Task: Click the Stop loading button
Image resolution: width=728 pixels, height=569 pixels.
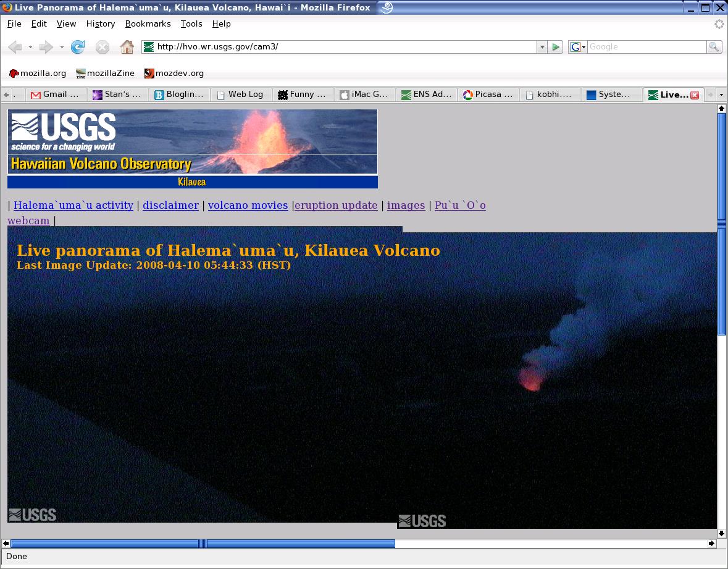Action: click(102, 47)
